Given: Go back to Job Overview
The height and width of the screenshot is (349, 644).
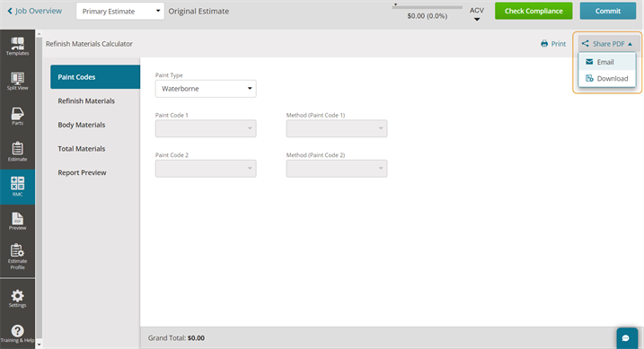Looking at the screenshot, I should [x=34, y=11].
